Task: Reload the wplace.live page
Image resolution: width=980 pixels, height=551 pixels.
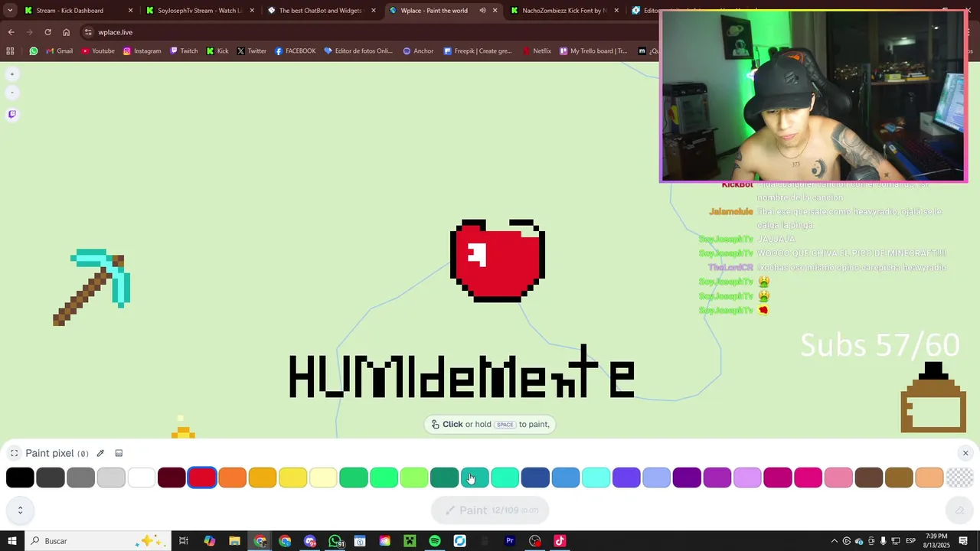Action: (x=47, y=32)
